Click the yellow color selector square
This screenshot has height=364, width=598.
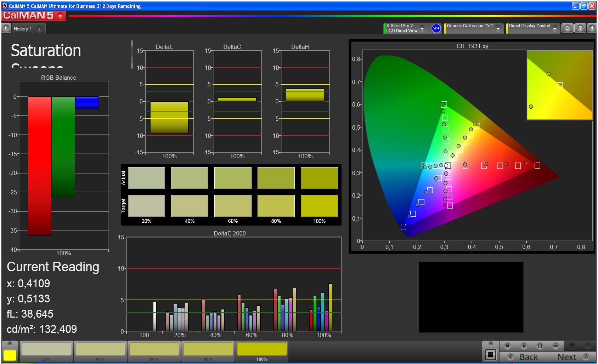click(x=10, y=355)
